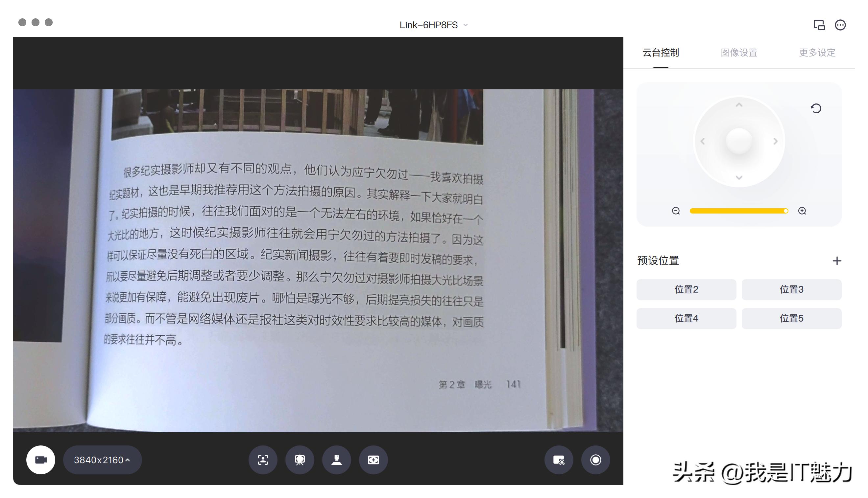Select preset 位置5
Screen dimensions: 868x498
point(792,318)
